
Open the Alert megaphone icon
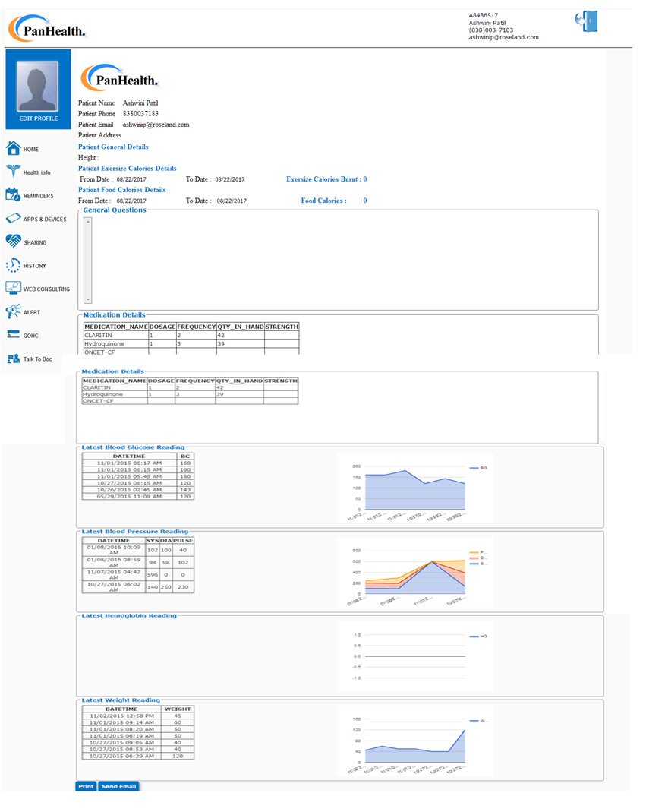(x=13, y=311)
